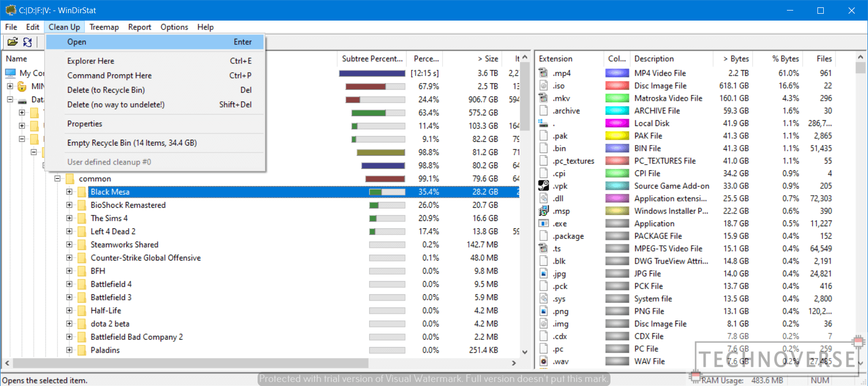Click the .wav file type icon
Image resolution: width=868 pixels, height=386 pixels.
pos(544,361)
